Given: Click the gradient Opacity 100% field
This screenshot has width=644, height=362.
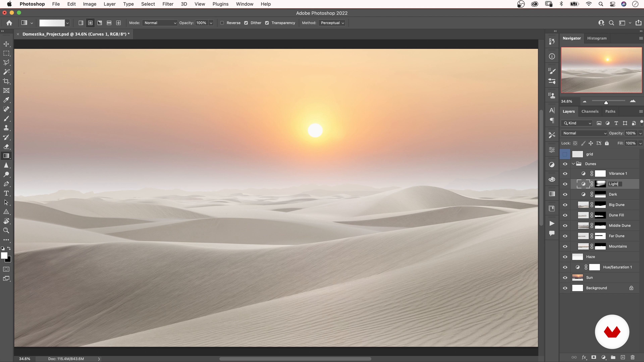Looking at the screenshot, I should pos(201,23).
